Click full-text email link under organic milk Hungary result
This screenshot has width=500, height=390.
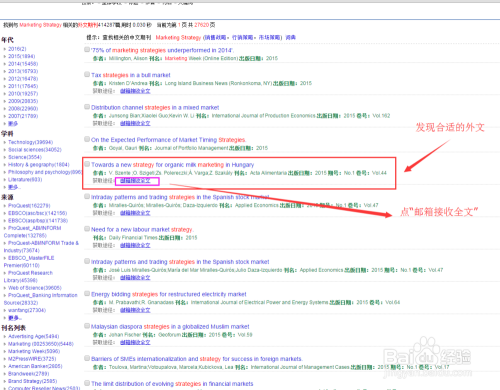[x=135, y=181]
